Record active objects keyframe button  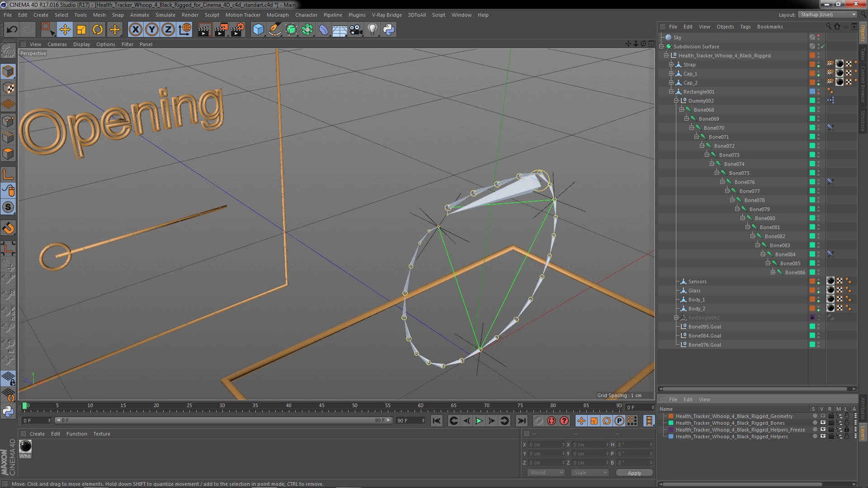pos(538,421)
